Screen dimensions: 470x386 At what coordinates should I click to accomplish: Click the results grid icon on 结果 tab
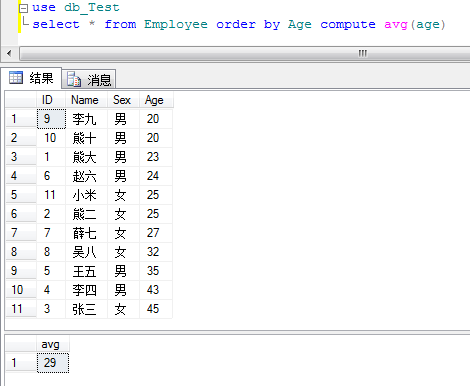(16, 78)
